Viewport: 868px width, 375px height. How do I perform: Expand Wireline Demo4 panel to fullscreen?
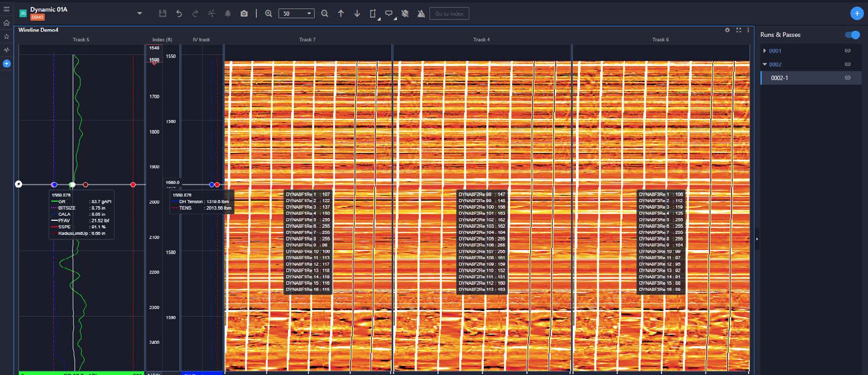[x=739, y=30]
